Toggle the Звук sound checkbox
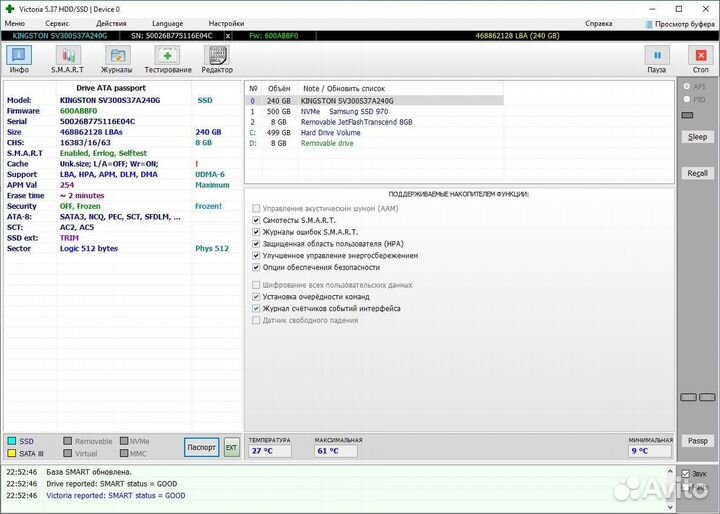This screenshot has width=720, height=514. (685, 473)
